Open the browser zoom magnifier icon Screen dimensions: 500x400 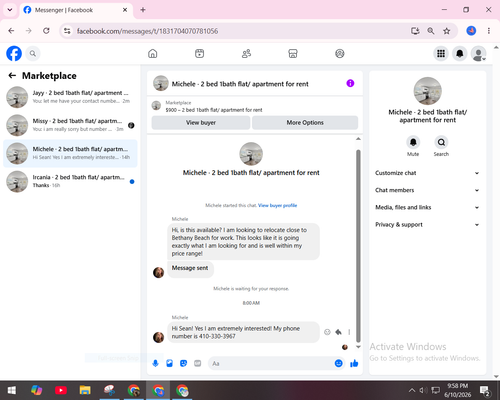pyautogui.click(x=431, y=31)
